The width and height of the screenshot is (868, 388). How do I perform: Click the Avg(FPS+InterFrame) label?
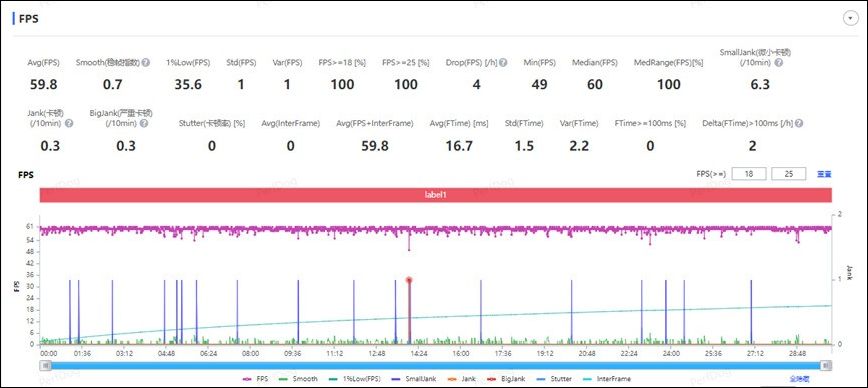tap(375, 123)
